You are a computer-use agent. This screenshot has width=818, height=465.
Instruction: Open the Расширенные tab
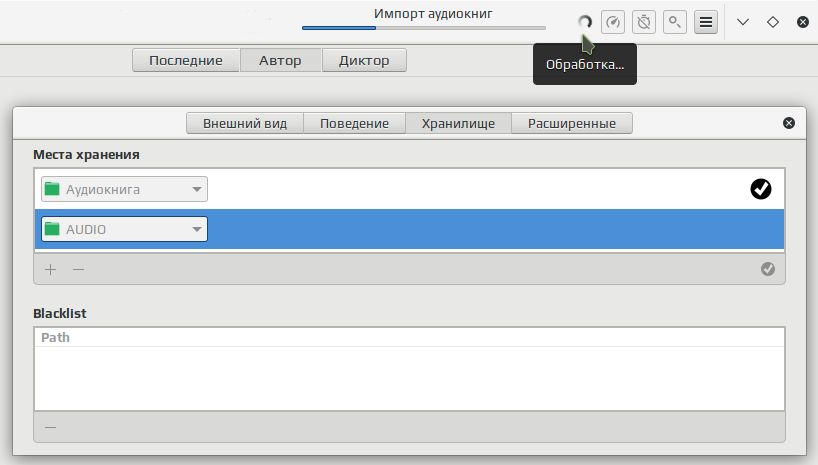point(572,123)
